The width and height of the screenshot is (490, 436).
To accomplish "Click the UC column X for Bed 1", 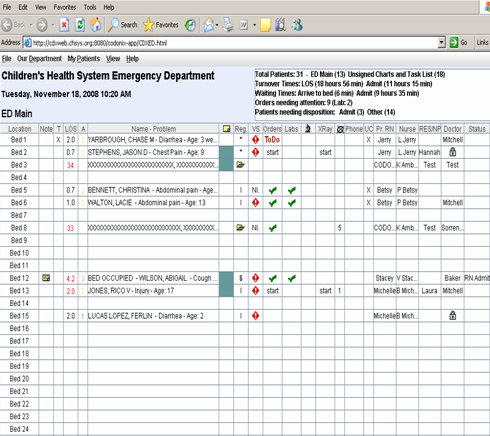I will (x=368, y=140).
